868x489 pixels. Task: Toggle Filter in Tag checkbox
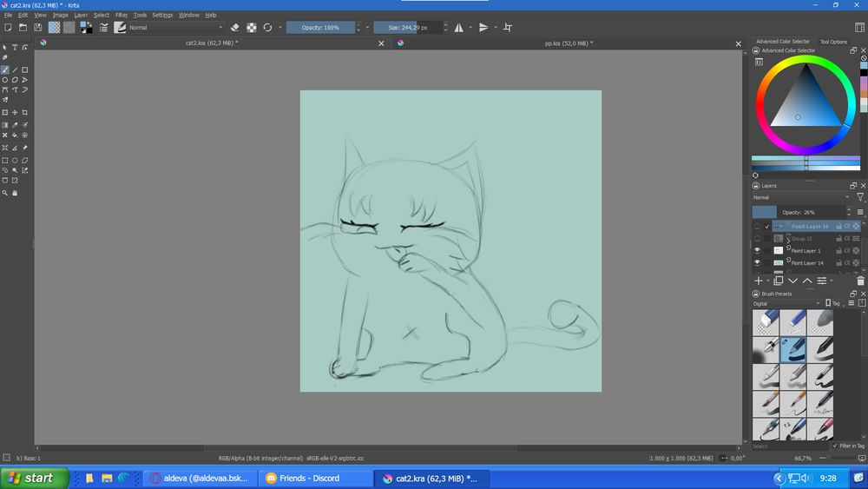coord(833,446)
